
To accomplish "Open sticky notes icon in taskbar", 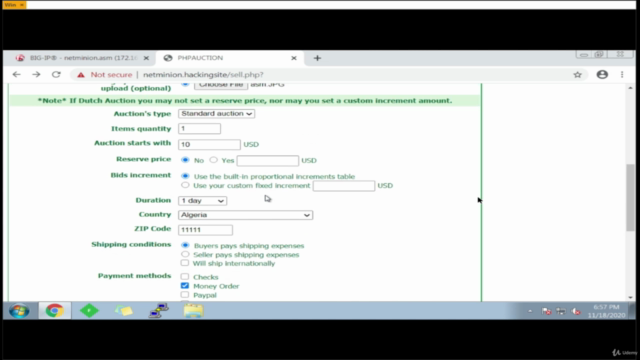I will coord(124,311).
